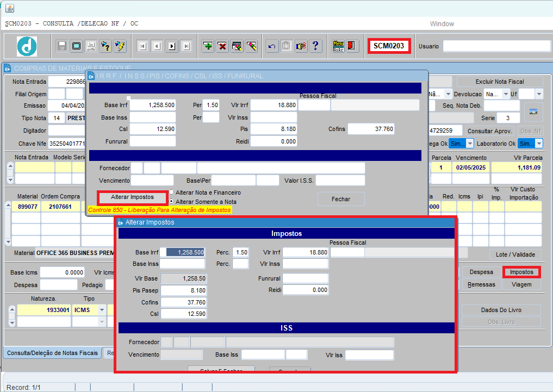This screenshot has width=553, height=392.
Task: Click the Remessas button
Action: coord(481,284)
